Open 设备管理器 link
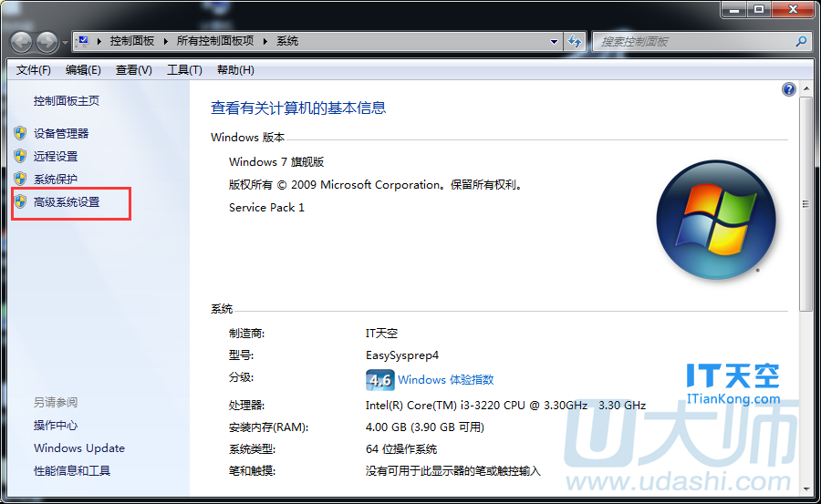The height and width of the screenshot is (504, 821). point(61,133)
